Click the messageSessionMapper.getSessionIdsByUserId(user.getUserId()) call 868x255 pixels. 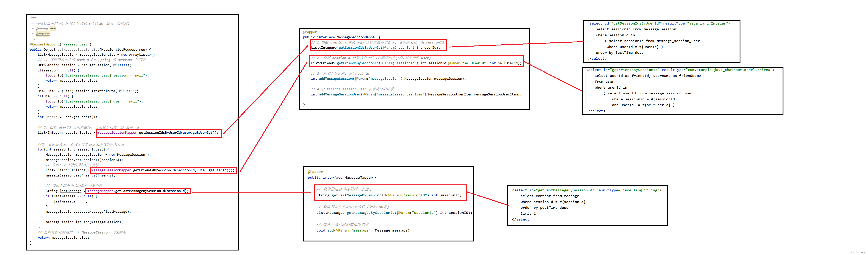tap(158, 132)
